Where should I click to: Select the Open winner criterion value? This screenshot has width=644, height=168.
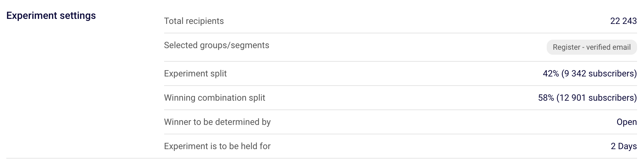(627, 122)
